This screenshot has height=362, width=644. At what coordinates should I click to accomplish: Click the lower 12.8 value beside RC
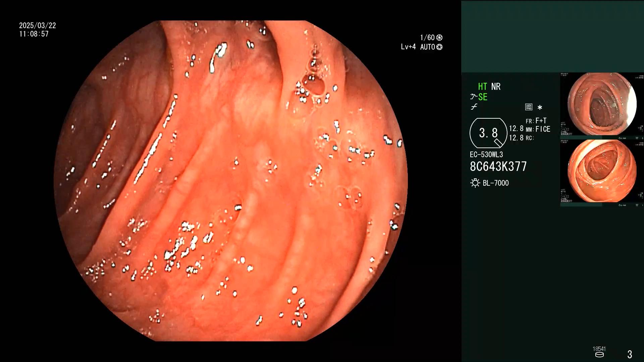tap(516, 138)
